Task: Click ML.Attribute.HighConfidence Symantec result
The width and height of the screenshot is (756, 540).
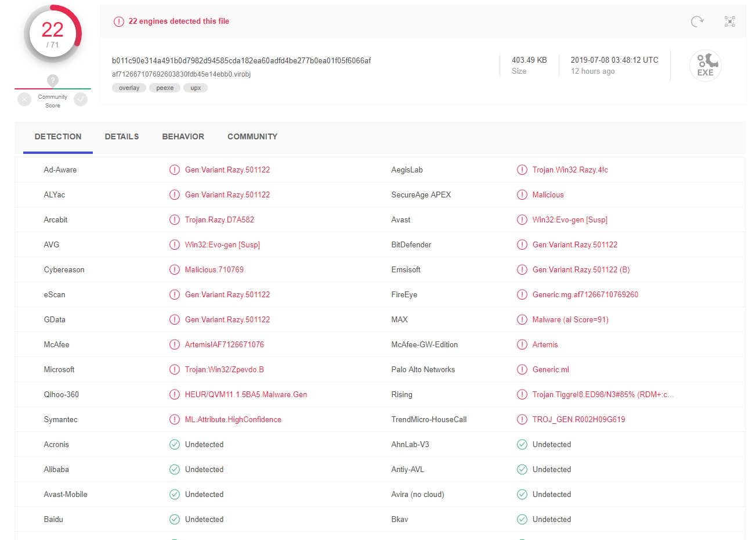Action: 233,419
